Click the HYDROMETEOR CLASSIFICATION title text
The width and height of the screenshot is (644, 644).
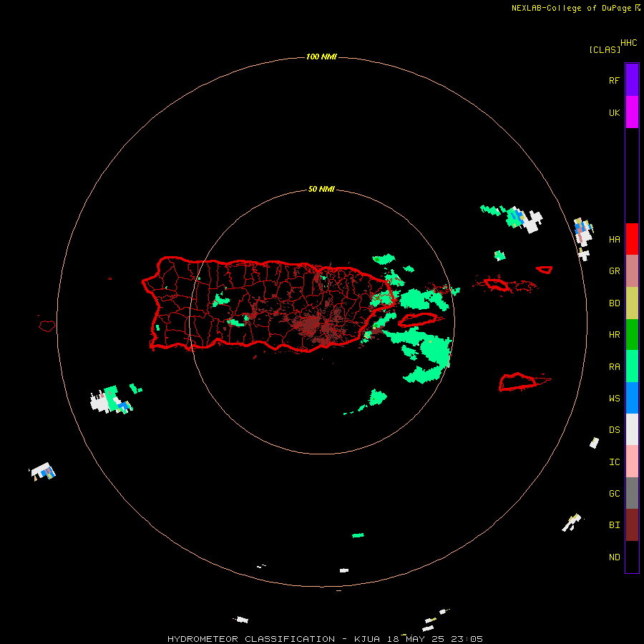[x=251, y=639]
